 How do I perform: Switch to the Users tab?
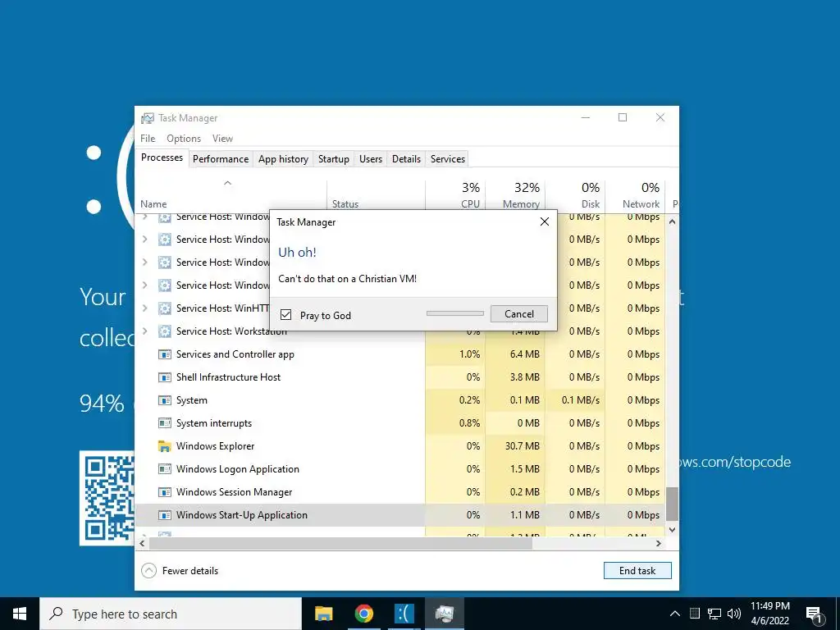(x=371, y=159)
